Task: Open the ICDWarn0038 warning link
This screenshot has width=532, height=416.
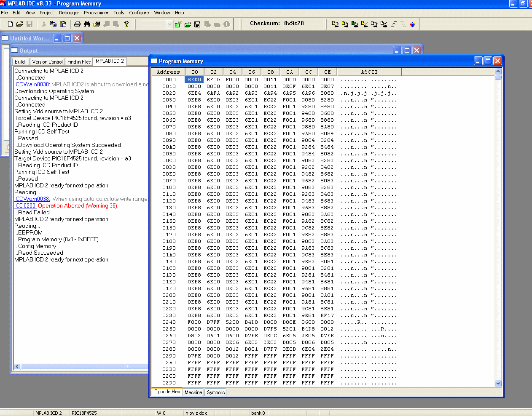Action: click(32, 199)
